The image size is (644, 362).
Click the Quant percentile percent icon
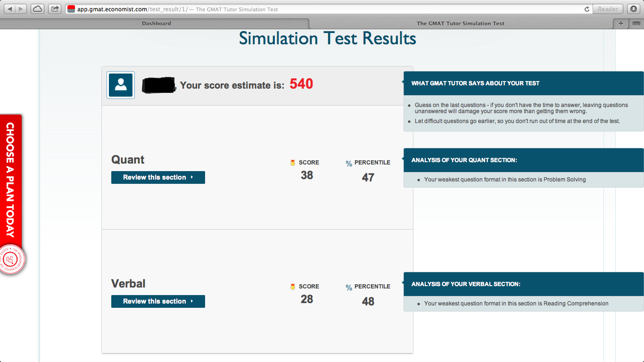[349, 164]
